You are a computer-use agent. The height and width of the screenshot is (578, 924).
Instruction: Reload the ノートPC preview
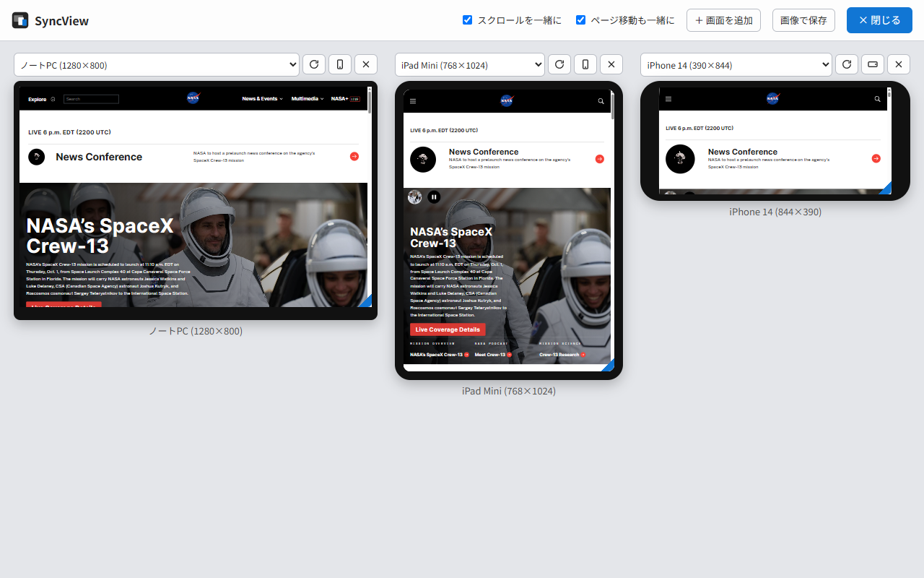(314, 64)
